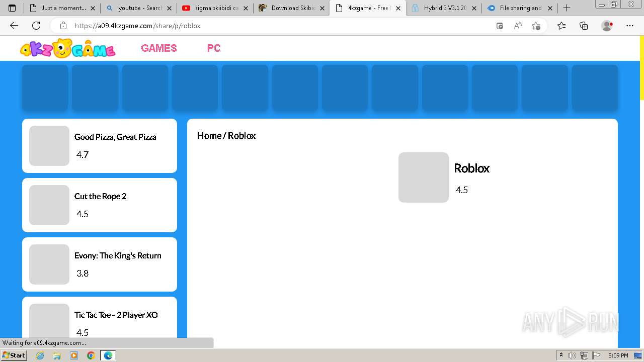Screen dimensions: 644x362
Task: Open Internet Explorer from taskbar
Action: pyautogui.click(x=40, y=355)
